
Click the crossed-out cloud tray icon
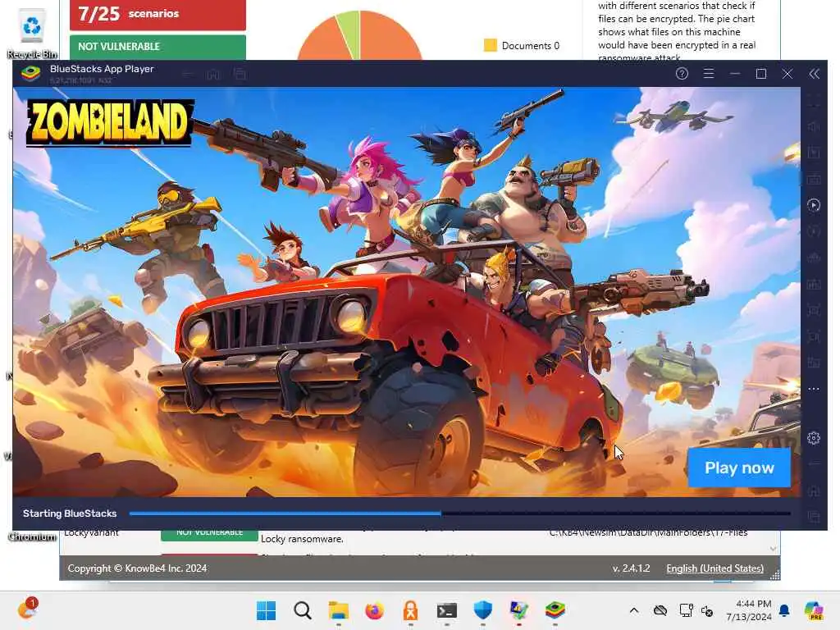(660, 610)
